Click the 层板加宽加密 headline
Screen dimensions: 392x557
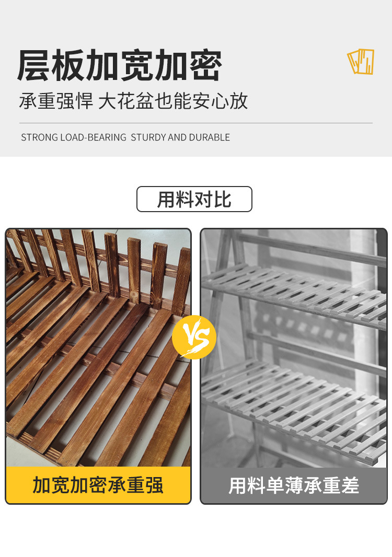[x=120, y=66]
